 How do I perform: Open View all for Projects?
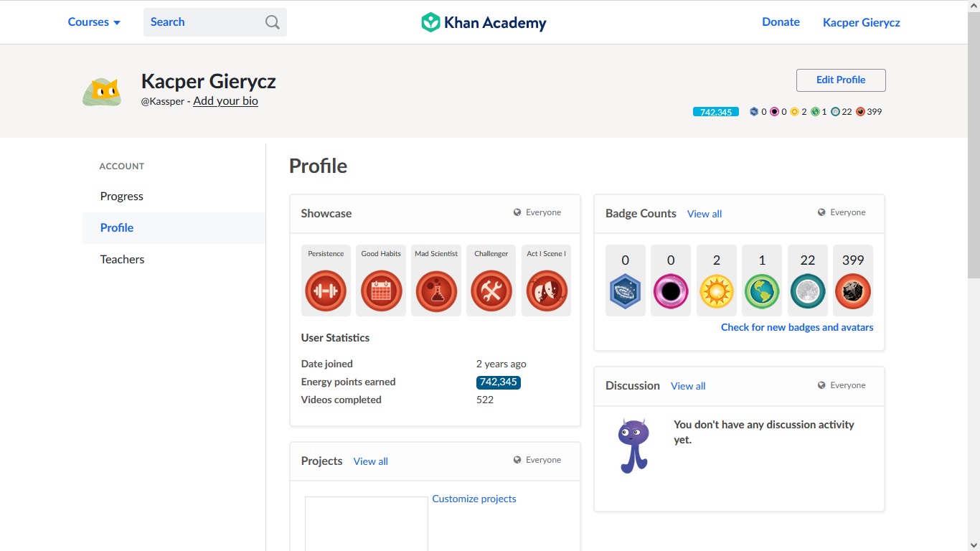point(370,461)
